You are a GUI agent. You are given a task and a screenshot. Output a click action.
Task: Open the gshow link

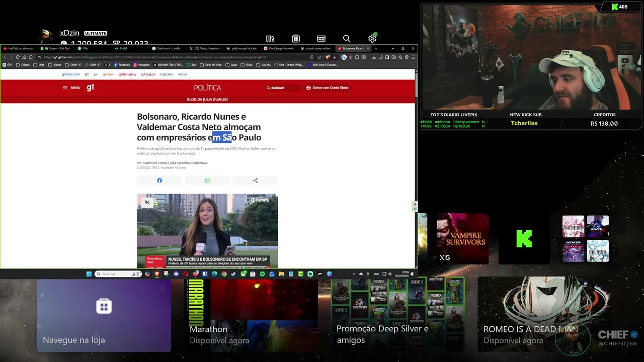[x=108, y=74]
